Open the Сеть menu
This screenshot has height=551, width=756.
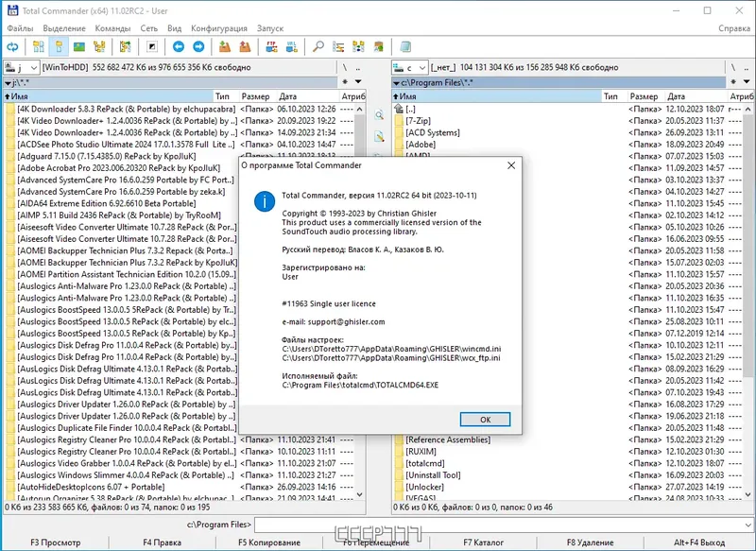pos(149,28)
